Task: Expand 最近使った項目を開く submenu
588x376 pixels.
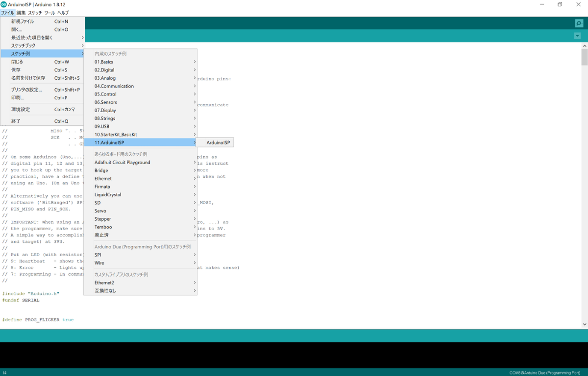Action: (43, 38)
